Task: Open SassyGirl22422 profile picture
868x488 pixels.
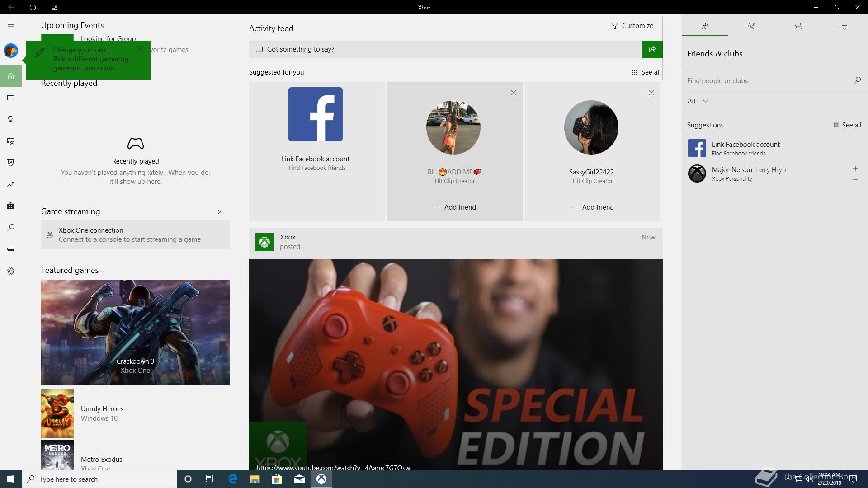Action: pyautogui.click(x=591, y=127)
